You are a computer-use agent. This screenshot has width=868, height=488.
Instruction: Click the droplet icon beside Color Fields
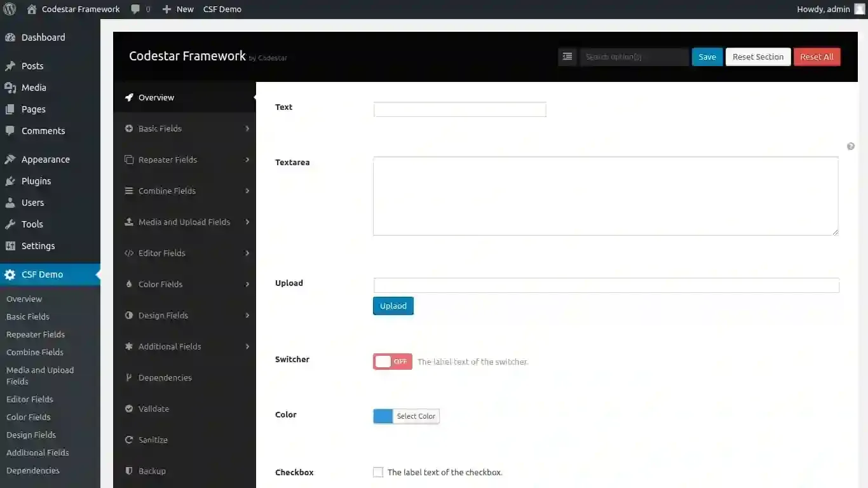point(129,284)
